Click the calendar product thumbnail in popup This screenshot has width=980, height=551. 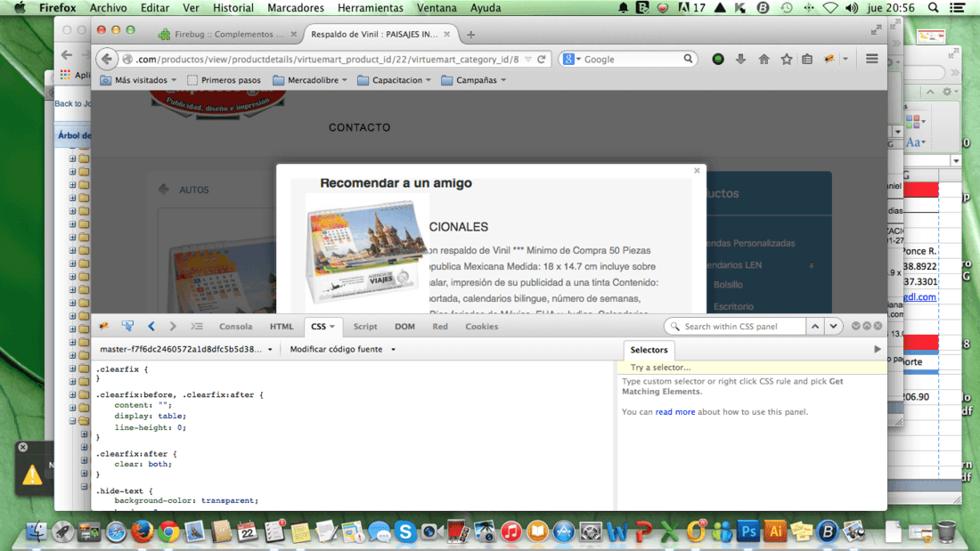366,250
